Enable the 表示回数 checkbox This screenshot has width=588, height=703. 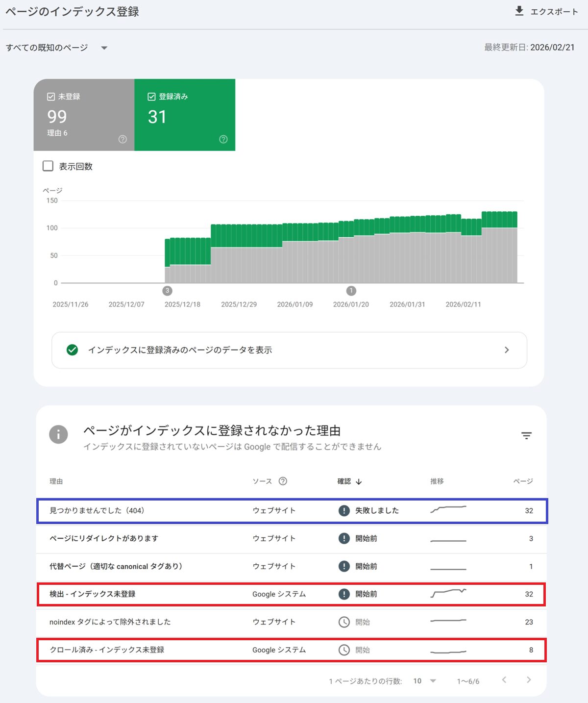click(x=48, y=166)
